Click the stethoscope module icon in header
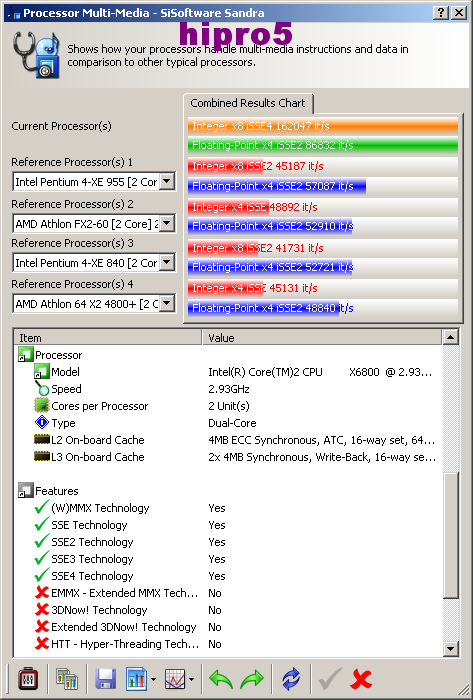The width and height of the screenshot is (473, 700). 36,55
